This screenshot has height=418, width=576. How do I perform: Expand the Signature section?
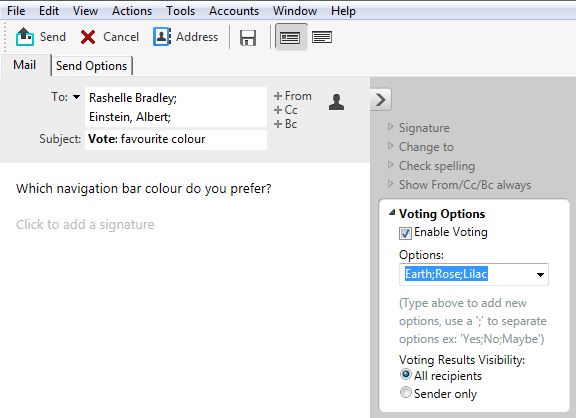pos(390,127)
